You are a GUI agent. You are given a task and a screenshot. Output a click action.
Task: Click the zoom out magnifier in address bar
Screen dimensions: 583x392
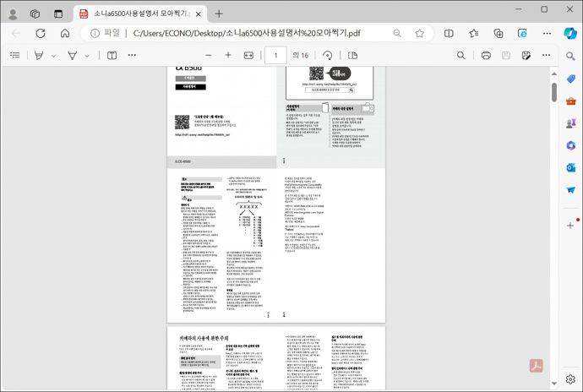coord(397,34)
